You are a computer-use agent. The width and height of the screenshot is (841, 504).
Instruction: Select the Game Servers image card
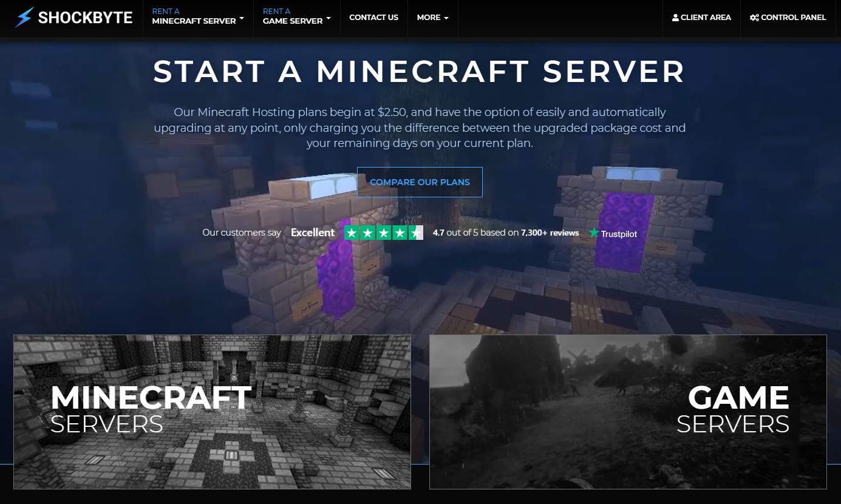pos(628,412)
